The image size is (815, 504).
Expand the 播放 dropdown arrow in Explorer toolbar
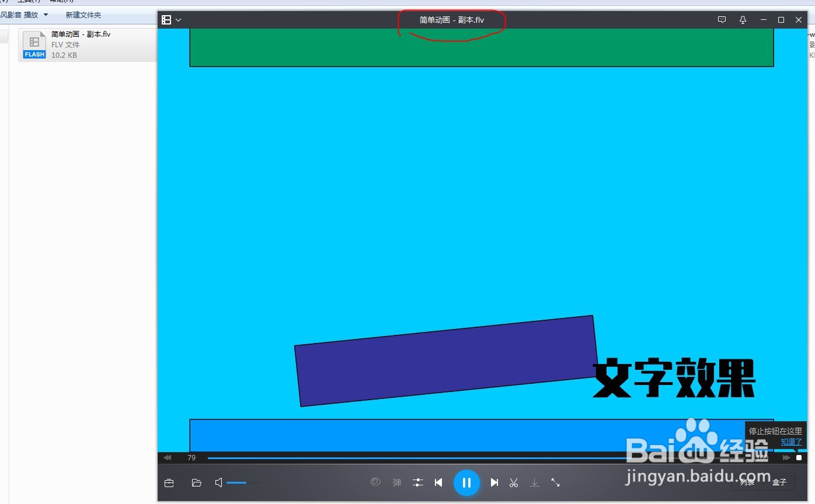pos(46,15)
